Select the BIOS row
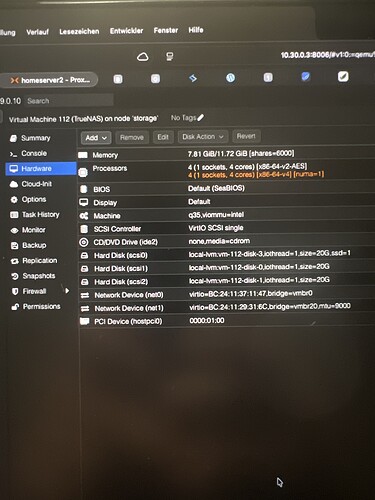The height and width of the screenshot is (500, 375). click(227, 189)
